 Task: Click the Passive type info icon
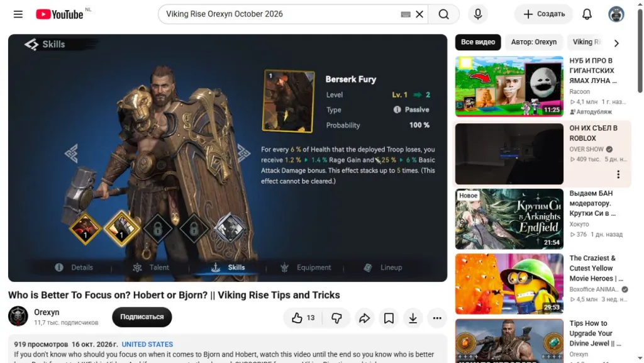point(397,110)
